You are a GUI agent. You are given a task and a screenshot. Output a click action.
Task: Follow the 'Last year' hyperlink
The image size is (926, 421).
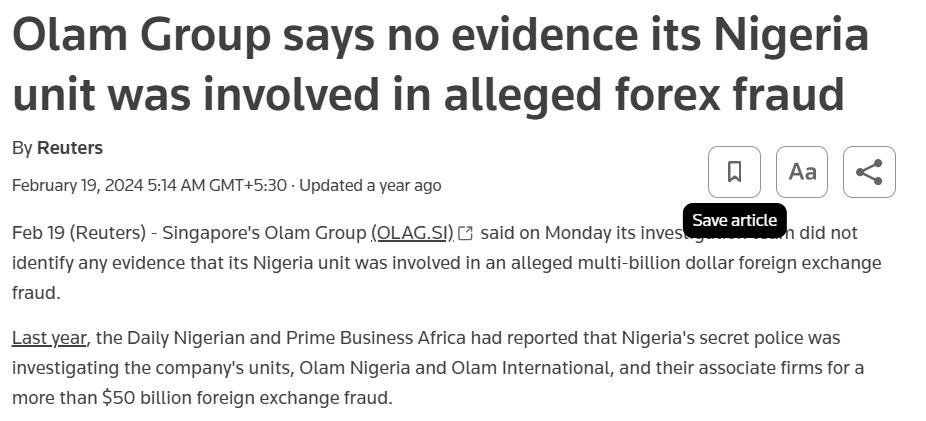point(50,338)
